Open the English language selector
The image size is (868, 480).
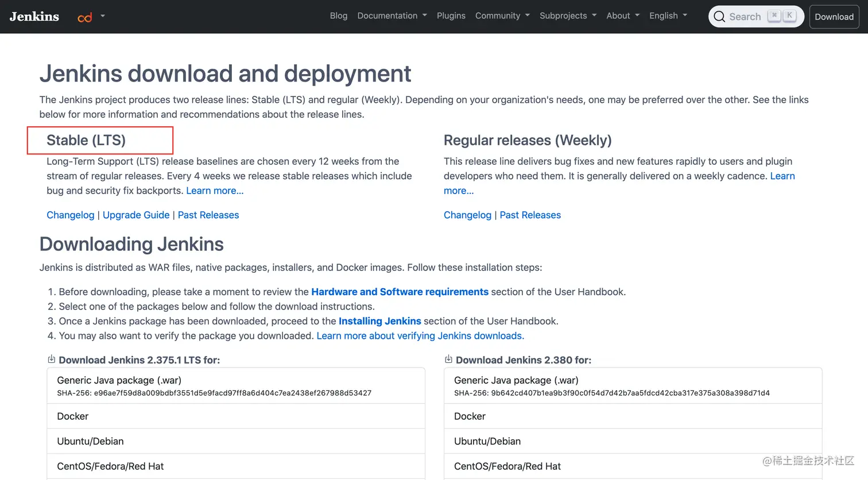click(668, 16)
